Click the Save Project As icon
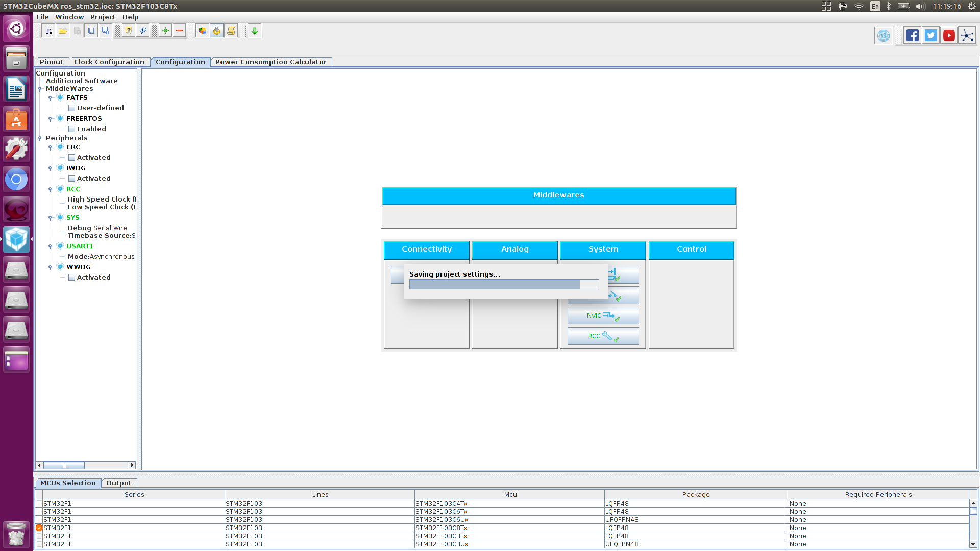The width and height of the screenshot is (980, 551). (106, 31)
